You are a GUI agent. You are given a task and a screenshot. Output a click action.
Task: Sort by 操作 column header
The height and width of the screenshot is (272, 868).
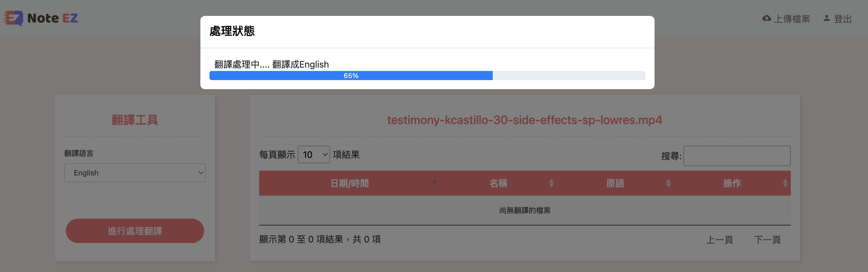point(732,183)
